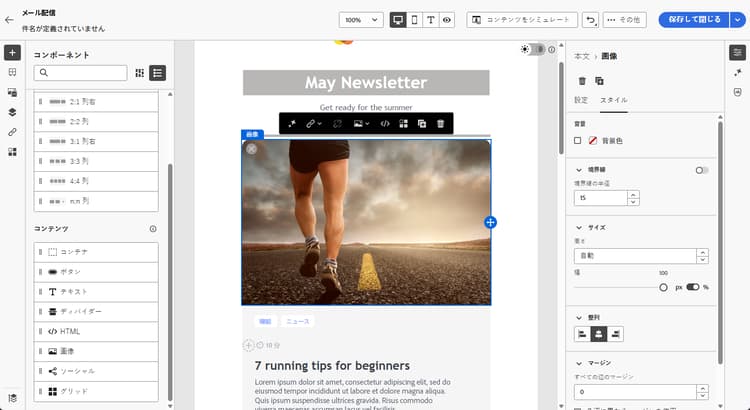Open the grid pane icon below Components button
The height and width of the screenshot is (410, 750).
click(x=12, y=72)
